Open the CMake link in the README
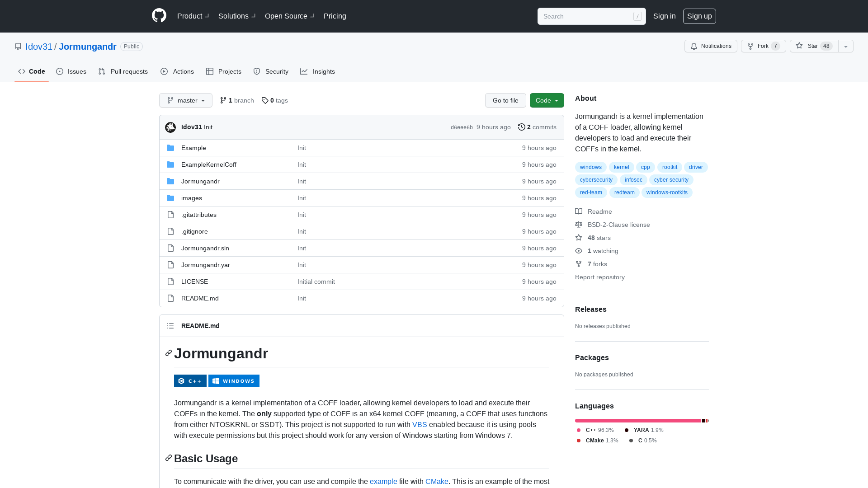Viewport: 868px width, 488px height. tap(437, 482)
